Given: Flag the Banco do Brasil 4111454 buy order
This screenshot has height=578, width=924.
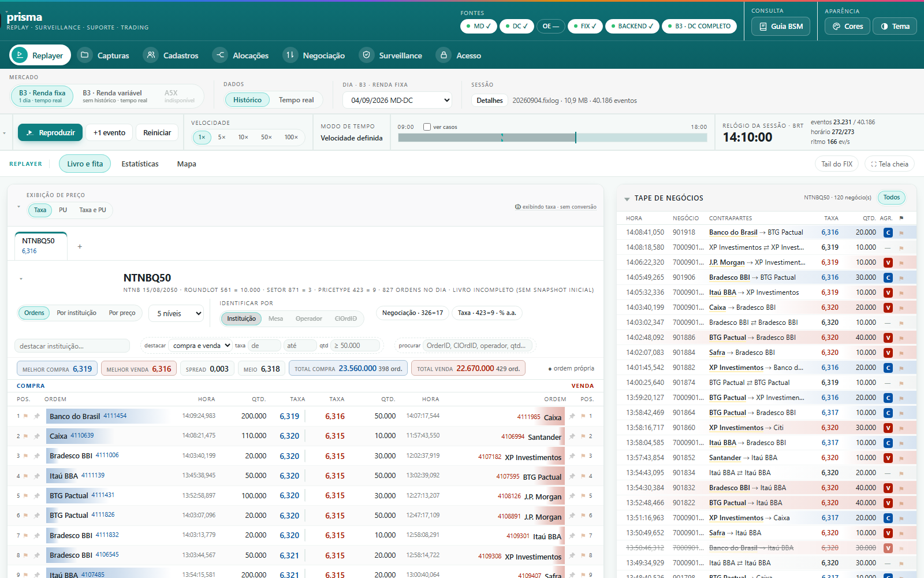Looking at the screenshot, I should [x=26, y=416].
